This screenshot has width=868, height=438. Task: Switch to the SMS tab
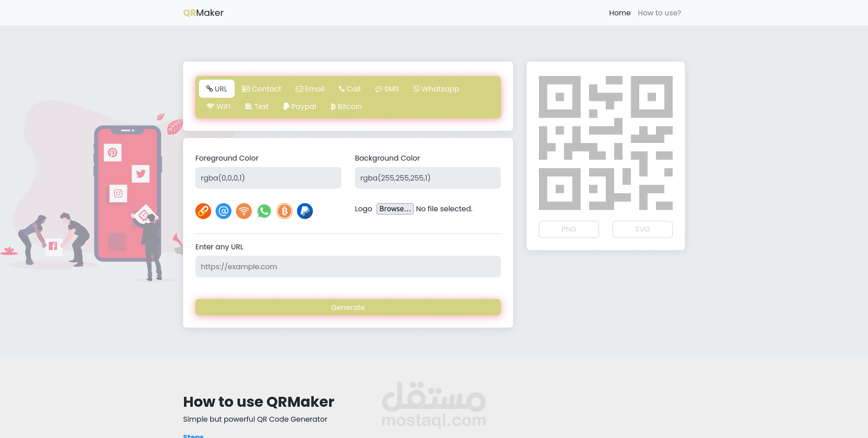click(387, 89)
